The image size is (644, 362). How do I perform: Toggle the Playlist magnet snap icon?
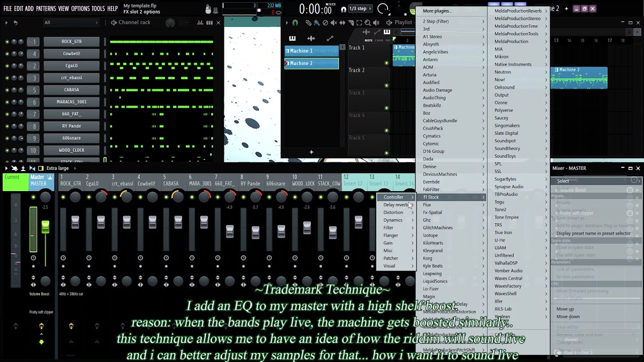295,23
